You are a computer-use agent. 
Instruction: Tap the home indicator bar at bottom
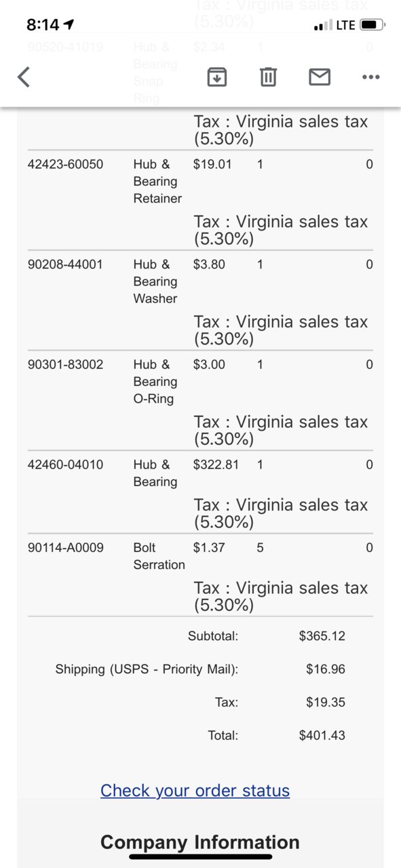click(x=201, y=856)
